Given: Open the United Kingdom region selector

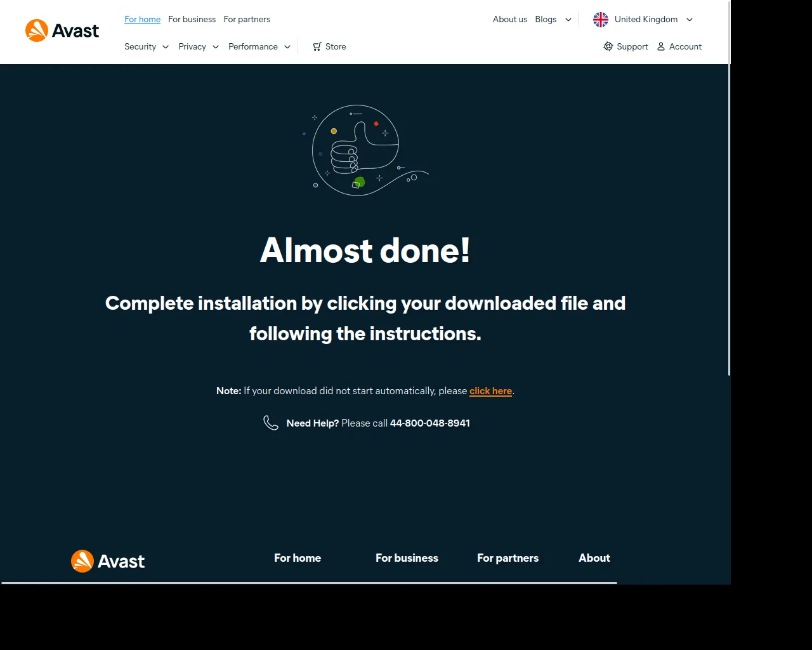Looking at the screenshot, I should 643,20.
